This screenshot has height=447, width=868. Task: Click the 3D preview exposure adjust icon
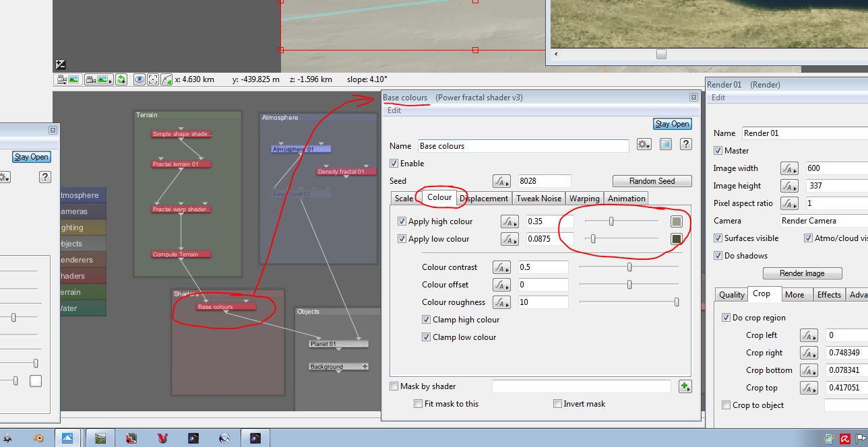point(61,65)
